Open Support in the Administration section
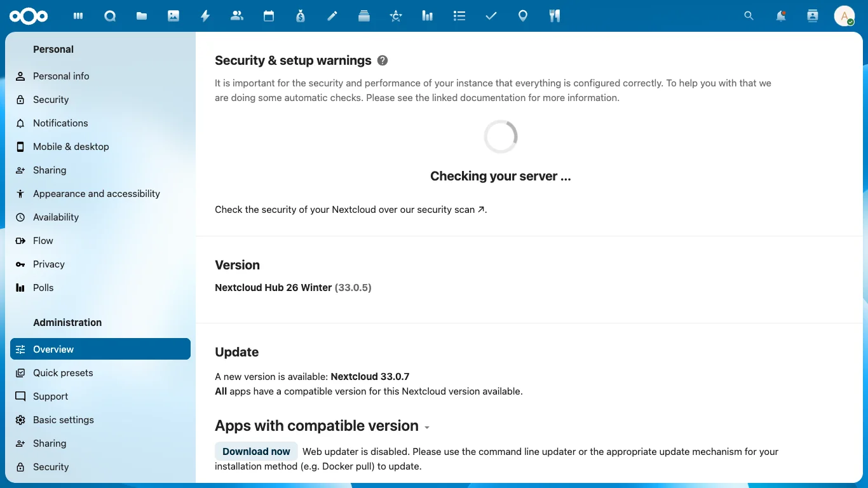868x488 pixels. [100, 396]
